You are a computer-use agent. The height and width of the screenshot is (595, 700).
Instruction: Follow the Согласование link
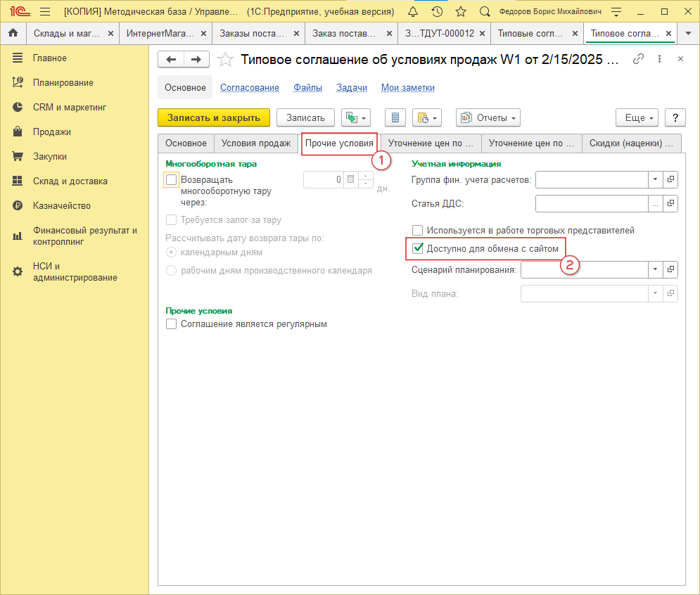pos(250,88)
